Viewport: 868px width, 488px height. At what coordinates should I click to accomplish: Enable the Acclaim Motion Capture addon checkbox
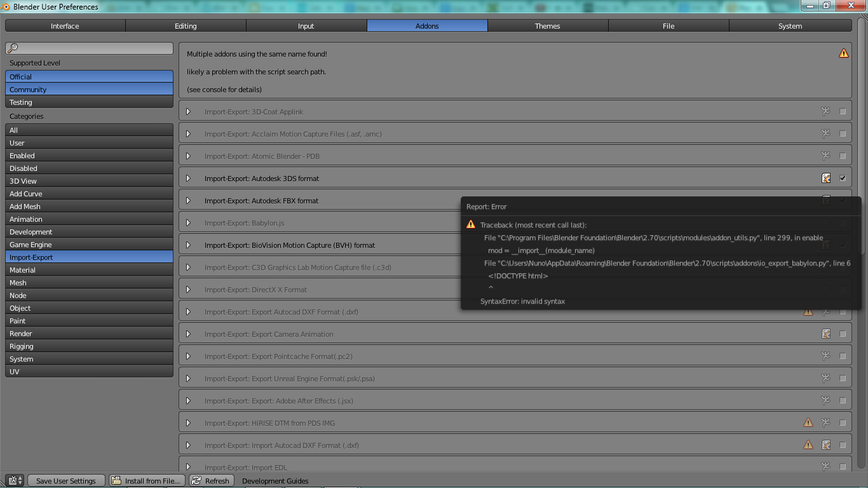pyautogui.click(x=843, y=134)
